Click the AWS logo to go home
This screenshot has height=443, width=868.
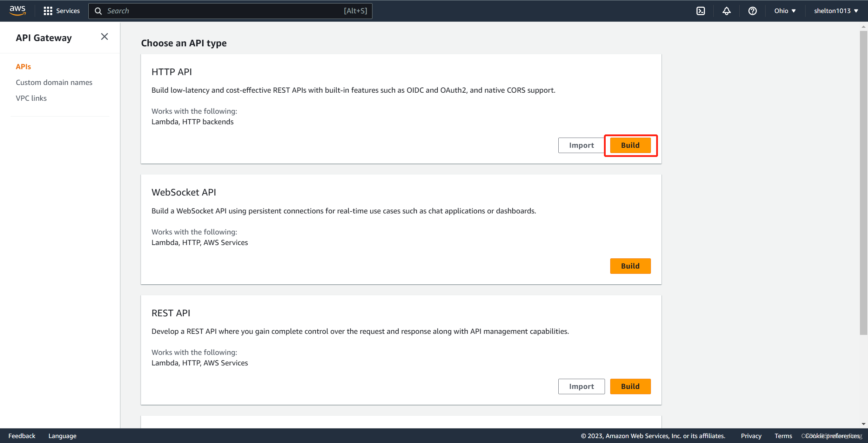17,11
